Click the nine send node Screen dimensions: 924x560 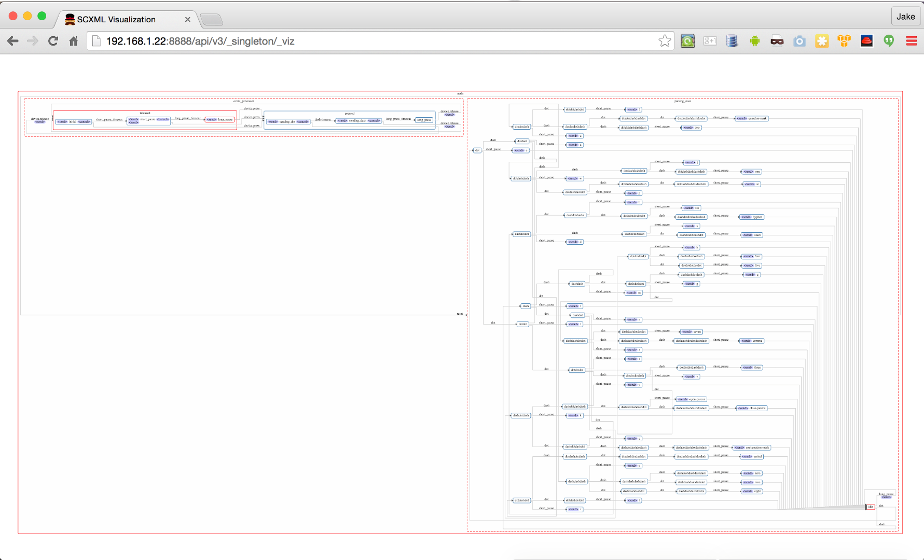point(752,482)
